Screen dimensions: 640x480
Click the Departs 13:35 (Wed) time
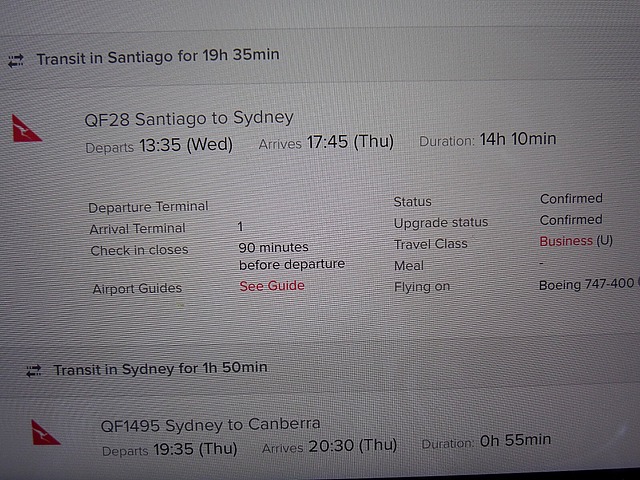click(x=159, y=145)
